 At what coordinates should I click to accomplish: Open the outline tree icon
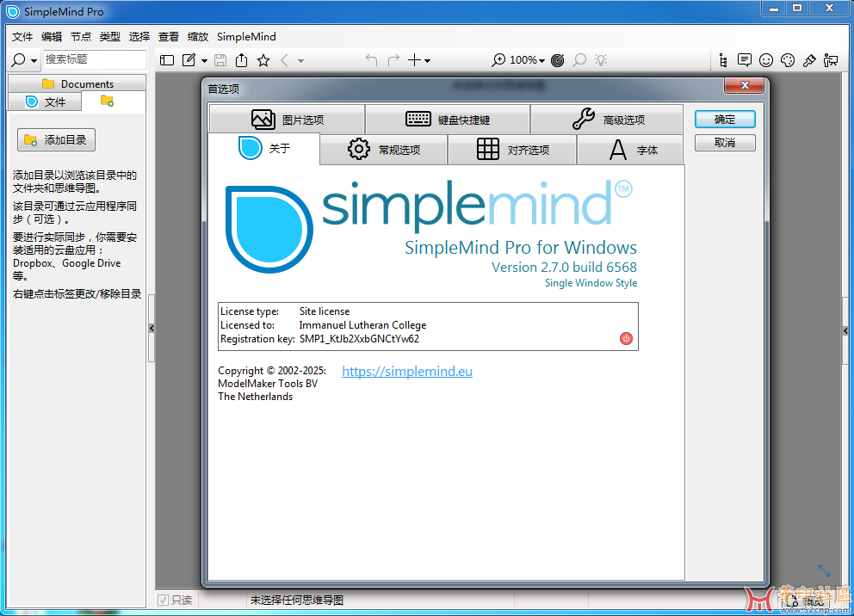[x=723, y=60]
